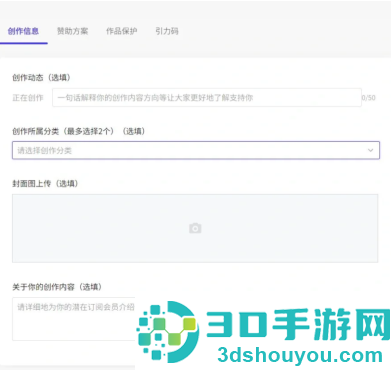Image resolution: width=391 pixels, height=370 pixels.
Task: Click the camera icon to upload cover
Action: (195, 228)
